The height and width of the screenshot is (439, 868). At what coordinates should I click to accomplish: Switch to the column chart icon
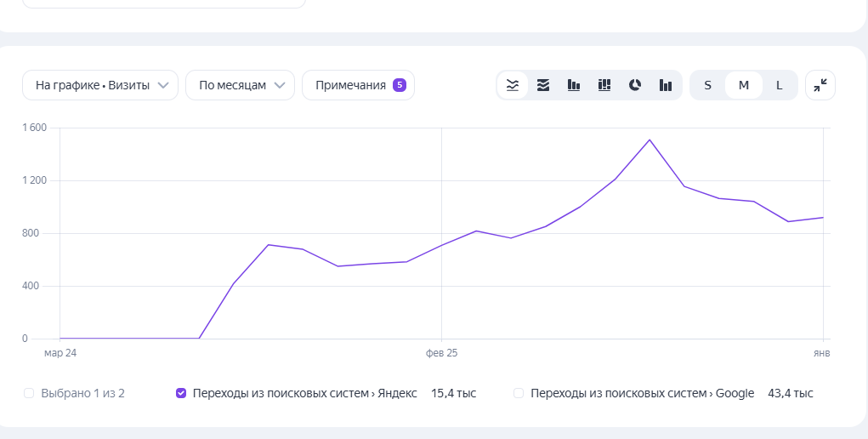click(x=574, y=85)
